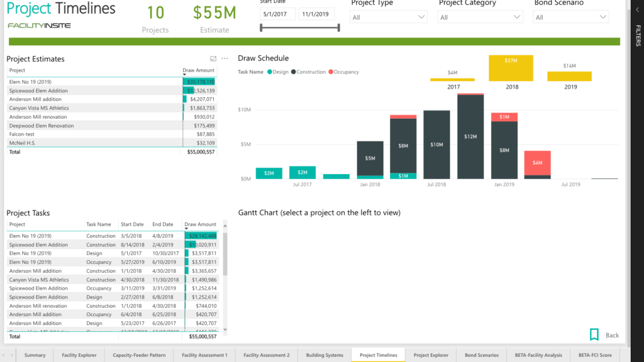Image resolution: width=644 pixels, height=362 pixels.
Task: Click the 5/1/2017 start date field
Action: tap(277, 14)
